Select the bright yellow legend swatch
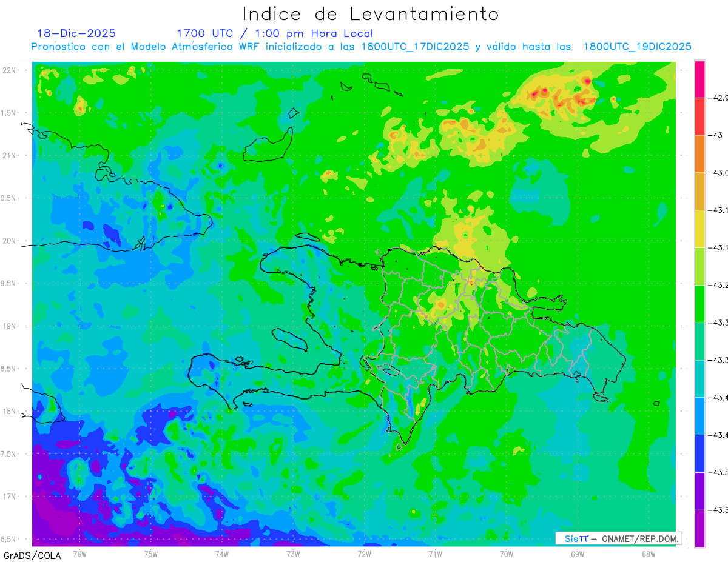Viewport: 728px width, 562px height. coord(699,229)
